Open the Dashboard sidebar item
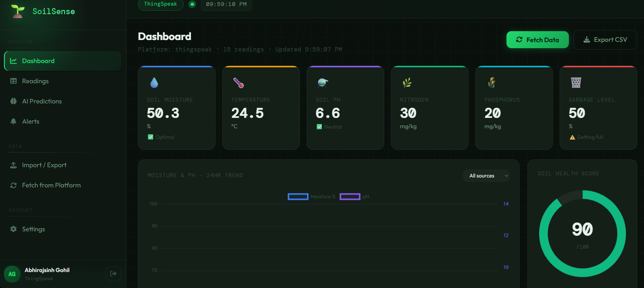The width and height of the screenshot is (644, 288). point(63,61)
